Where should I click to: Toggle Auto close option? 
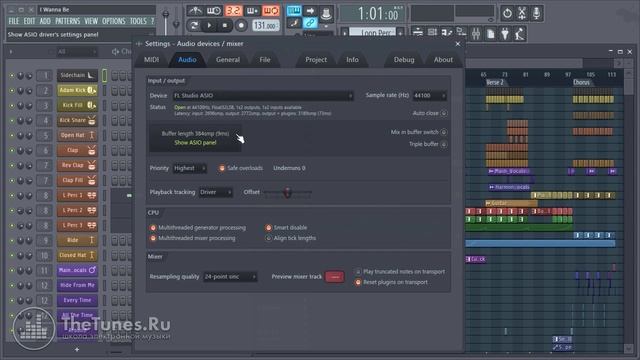pyautogui.click(x=444, y=113)
